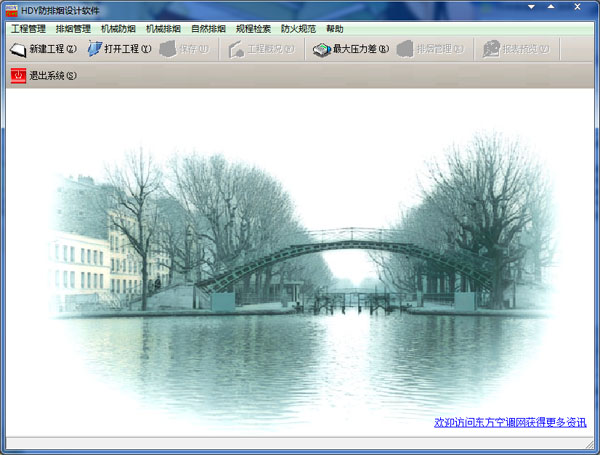Follow the 欢迎访问东方空调网获得更多资讯 link
This screenshot has height=455, width=600.
click(x=510, y=422)
